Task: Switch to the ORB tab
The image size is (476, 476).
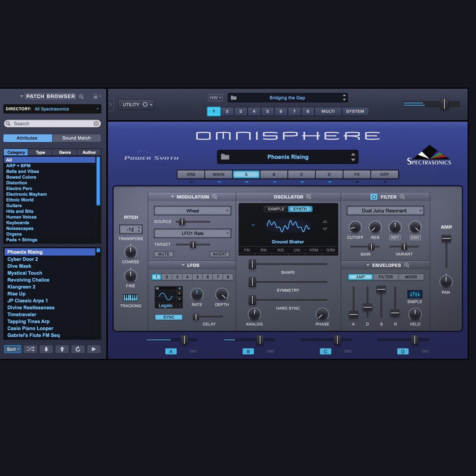Action: coord(191,174)
